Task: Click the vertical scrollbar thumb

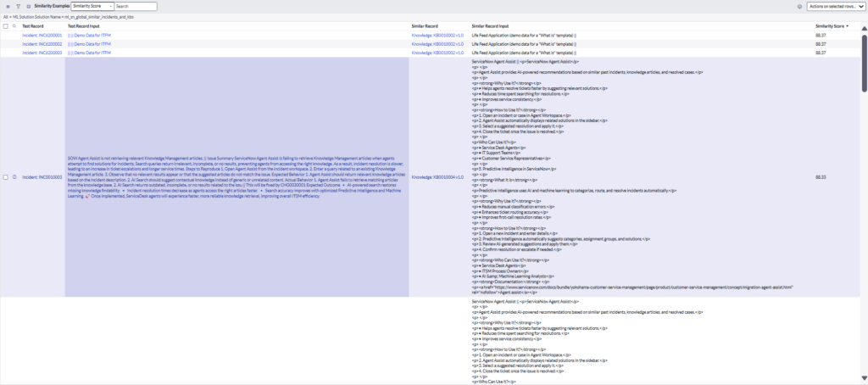Action: click(x=864, y=63)
